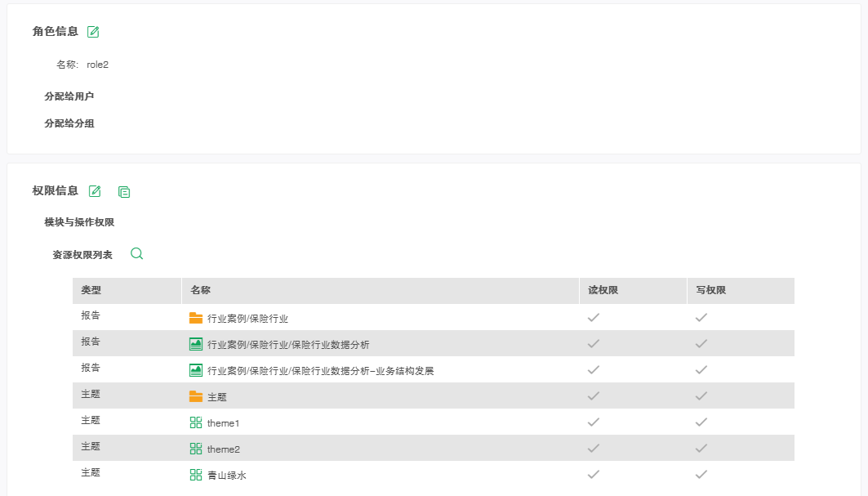Click the 读权限 column header
This screenshot has width=868, height=496.
[603, 290]
